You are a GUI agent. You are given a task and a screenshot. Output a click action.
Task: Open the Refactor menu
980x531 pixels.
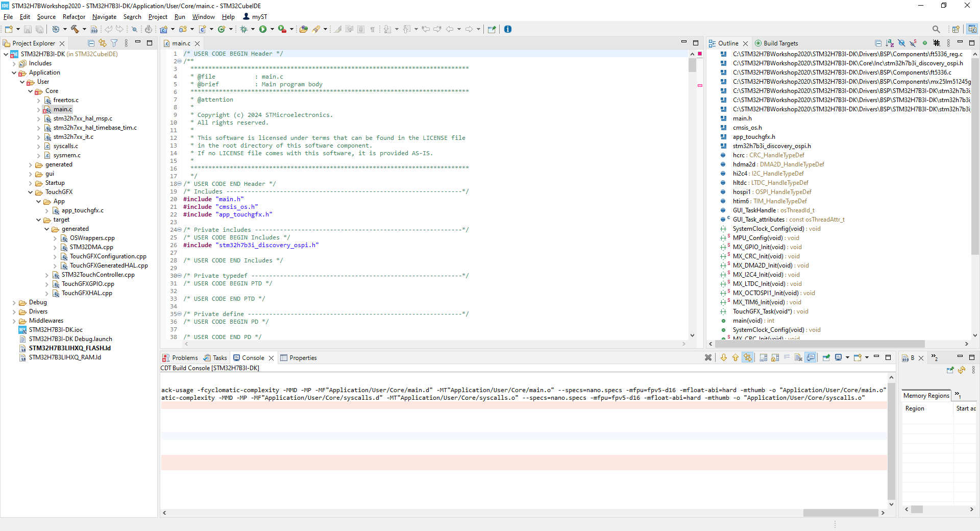tap(73, 17)
